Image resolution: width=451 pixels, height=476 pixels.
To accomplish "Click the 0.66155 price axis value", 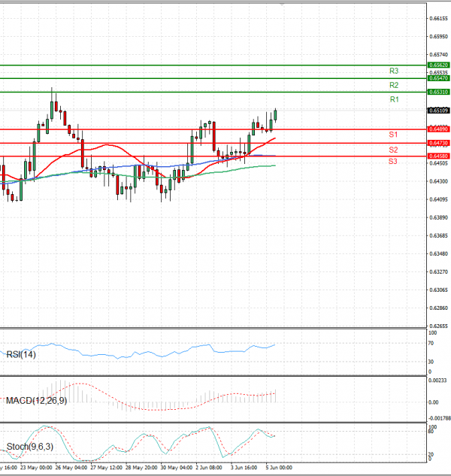I will click(438, 19).
